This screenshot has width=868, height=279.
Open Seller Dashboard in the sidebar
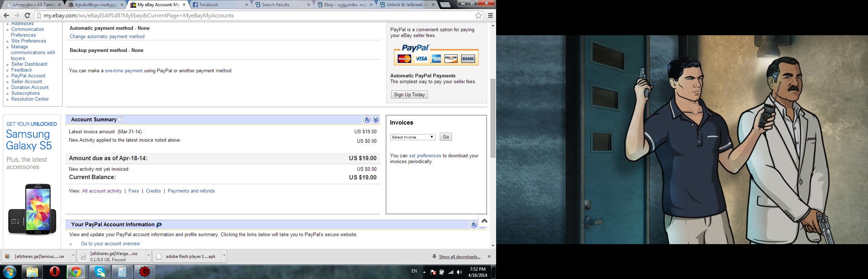click(x=29, y=64)
